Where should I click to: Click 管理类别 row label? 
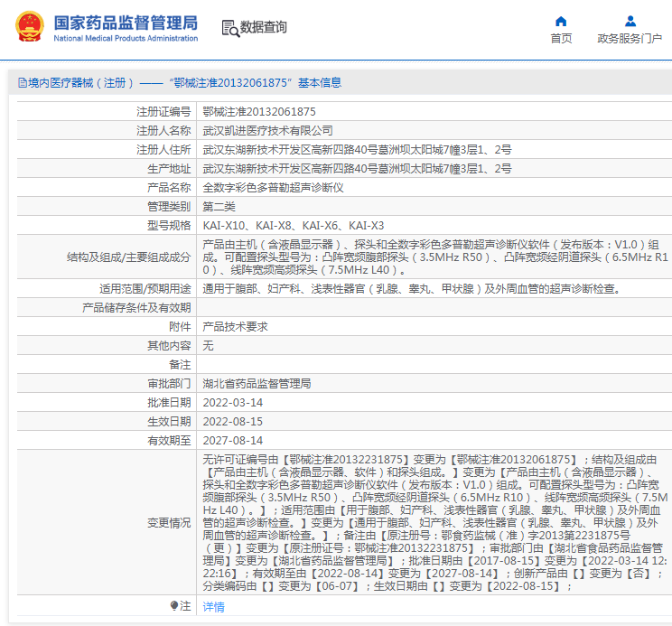[x=169, y=207]
